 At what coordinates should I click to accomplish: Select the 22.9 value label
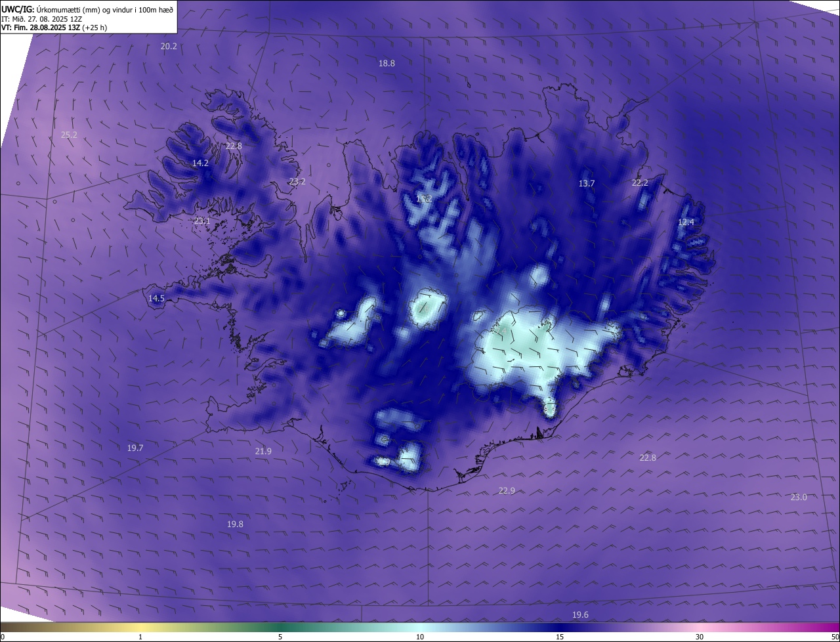(x=507, y=491)
